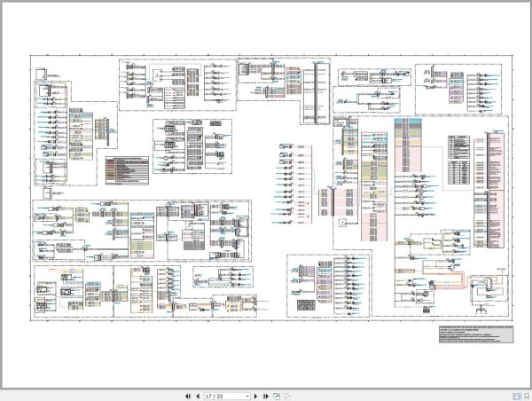The image size is (532, 401).
Task: Go to the previous page
Action: point(198,397)
